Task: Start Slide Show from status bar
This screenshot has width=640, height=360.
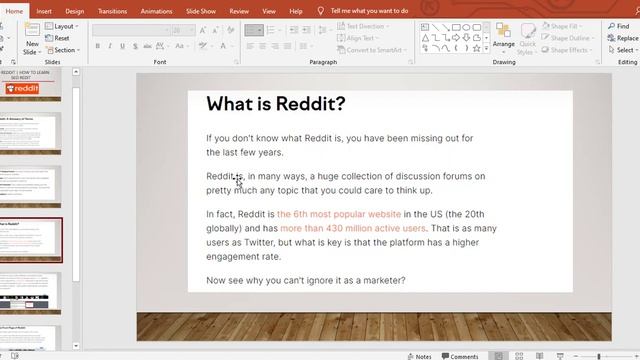Action: point(560,356)
